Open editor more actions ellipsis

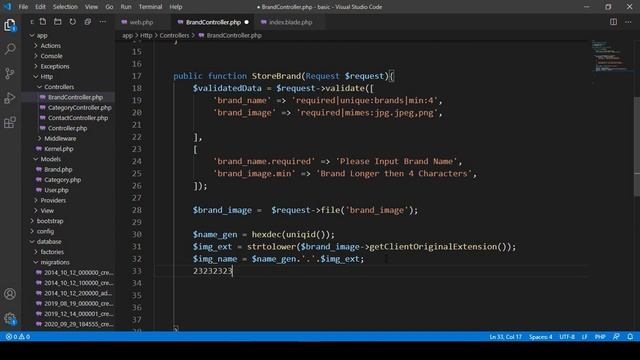click(628, 22)
